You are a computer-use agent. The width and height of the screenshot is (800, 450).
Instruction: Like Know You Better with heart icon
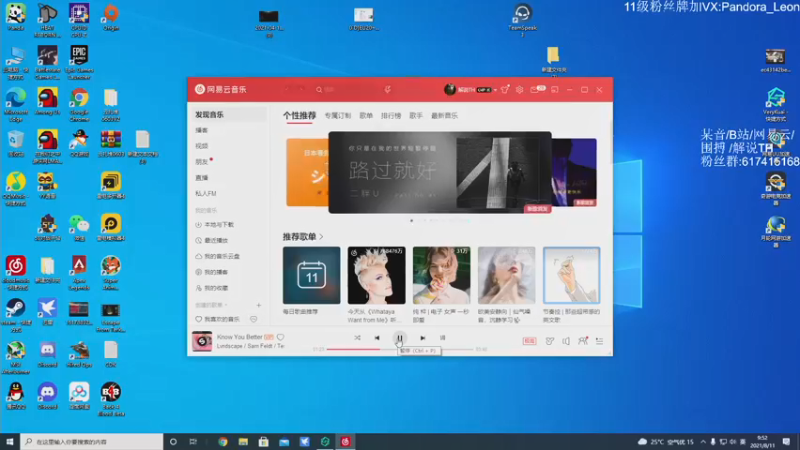click(x=281, y=337)
